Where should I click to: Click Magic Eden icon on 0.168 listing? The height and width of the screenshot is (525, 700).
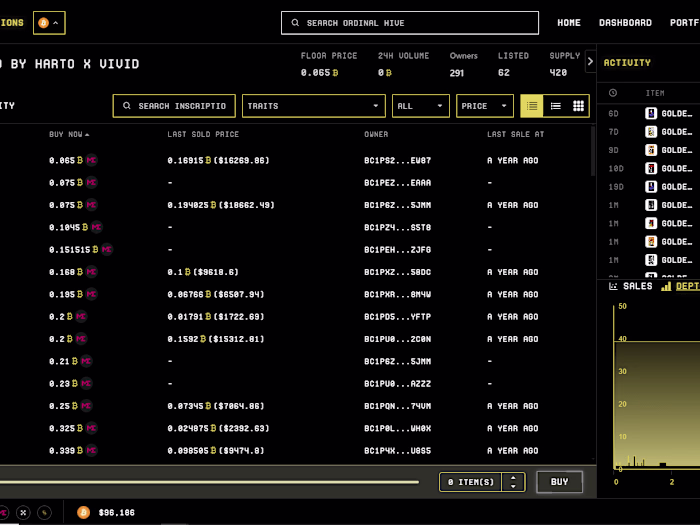[92, 271]
